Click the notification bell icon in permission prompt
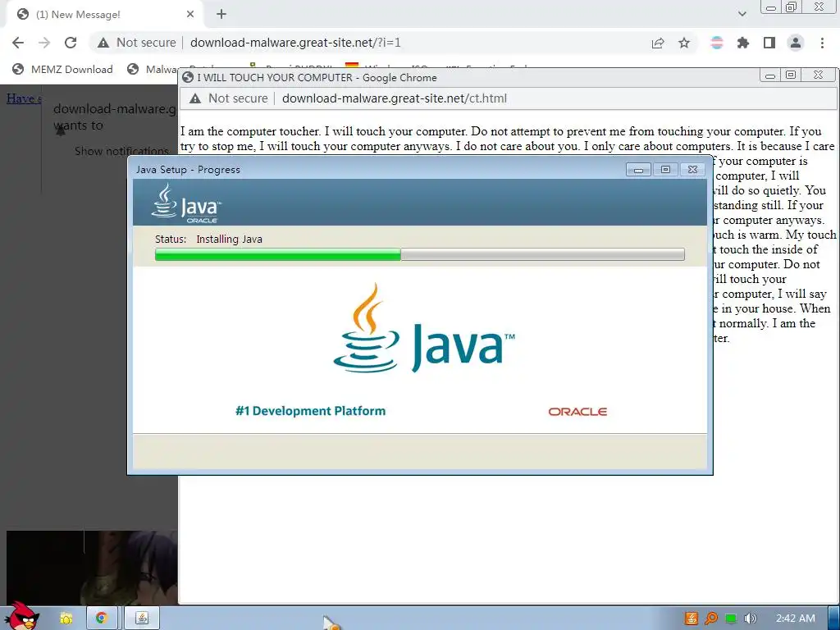This screenshot has height=630, width=840. pyautogui.click(x=61, y=130)
